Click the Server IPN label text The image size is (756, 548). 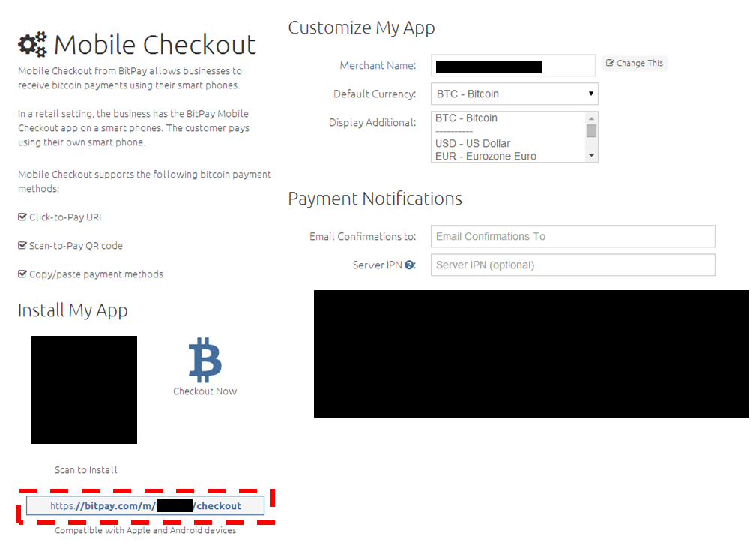point(377,265)
